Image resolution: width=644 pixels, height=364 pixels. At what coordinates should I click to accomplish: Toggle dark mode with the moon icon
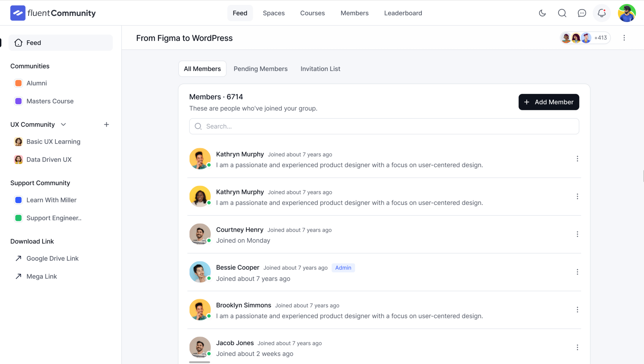click(542, 13)
